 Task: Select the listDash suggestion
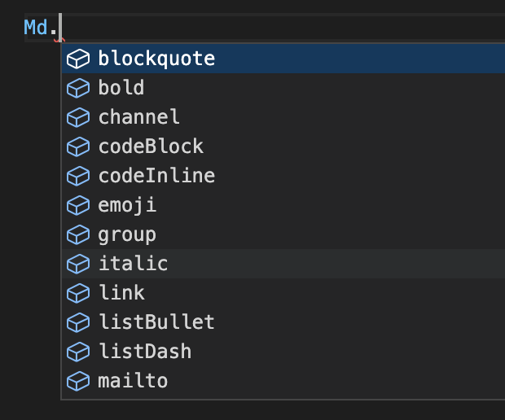[145, 352]
